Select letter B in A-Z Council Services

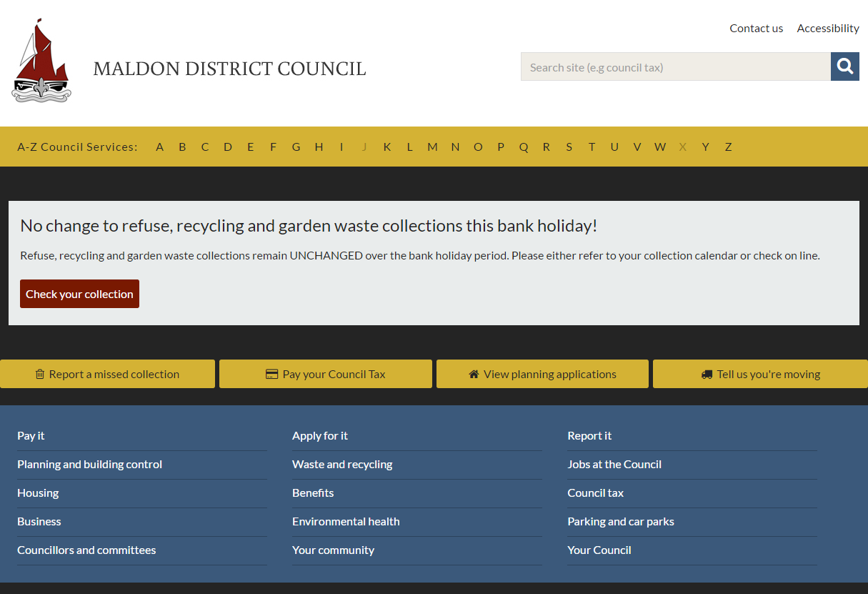[182, 147]
